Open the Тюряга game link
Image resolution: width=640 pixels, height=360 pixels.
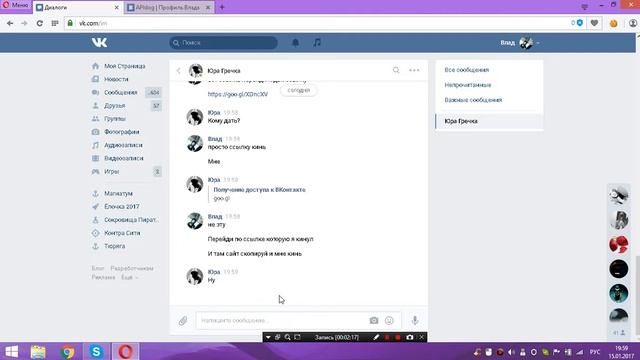coord(114,246)
